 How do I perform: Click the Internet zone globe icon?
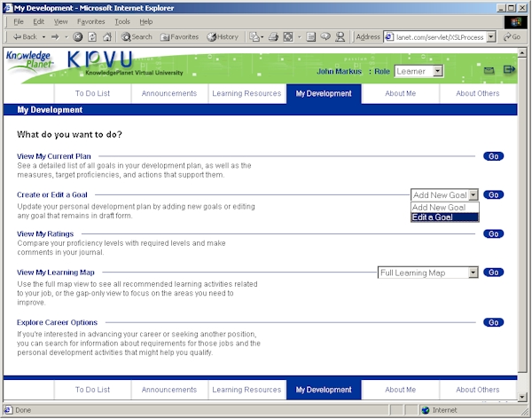(x=426, y=410)
